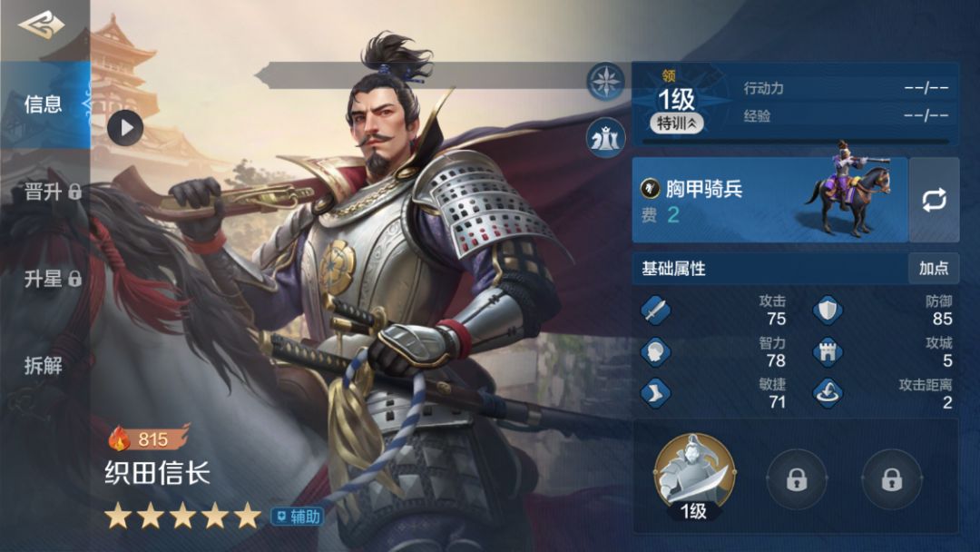Click the shield defense attribute icon
The height and width of the screenshot is (552, 980).
(828, 310)
